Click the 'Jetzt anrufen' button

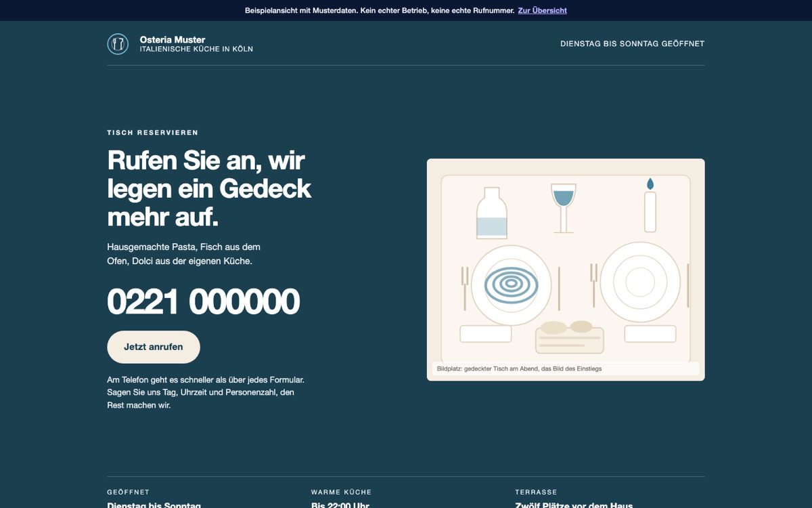154,347
